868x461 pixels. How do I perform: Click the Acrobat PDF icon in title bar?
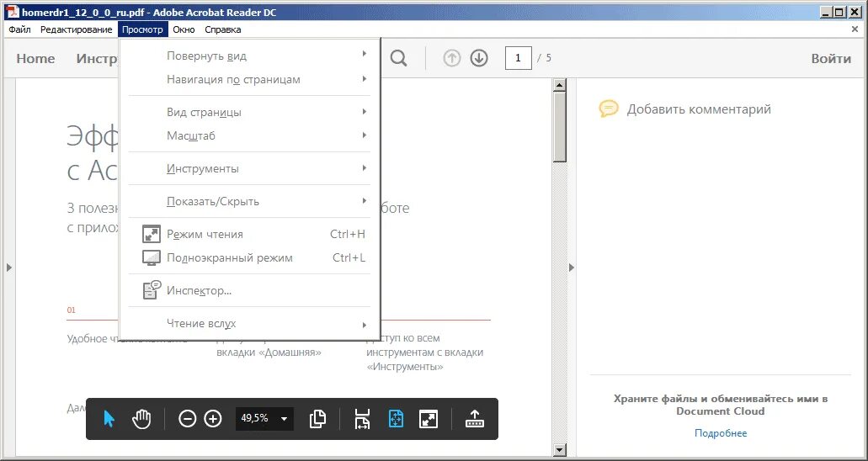pos(13,12)
